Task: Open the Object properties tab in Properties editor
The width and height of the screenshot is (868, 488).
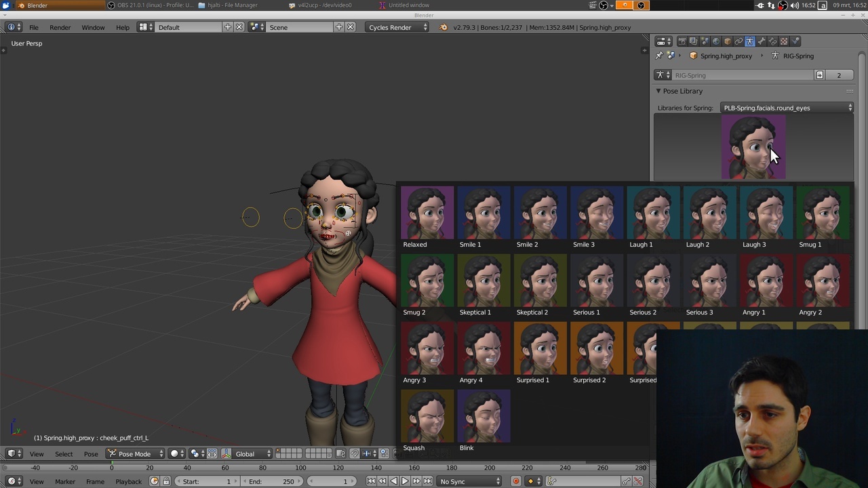Action: coord(727,41)
